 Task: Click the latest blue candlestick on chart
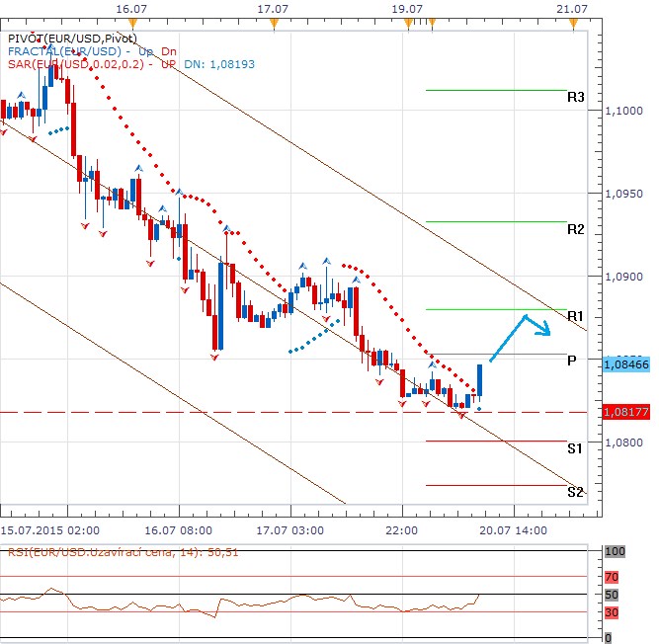(480, 380)
